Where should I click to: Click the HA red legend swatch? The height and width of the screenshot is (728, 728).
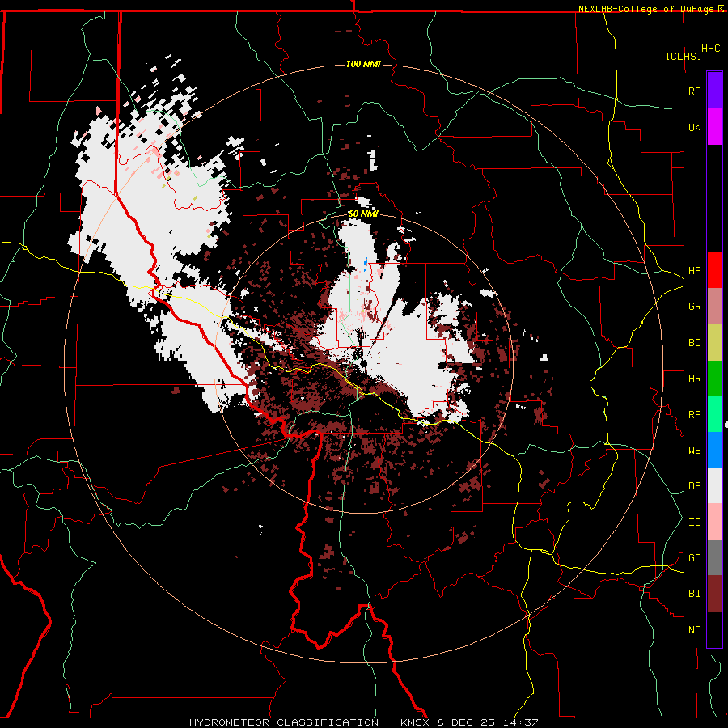pos(714,270)
